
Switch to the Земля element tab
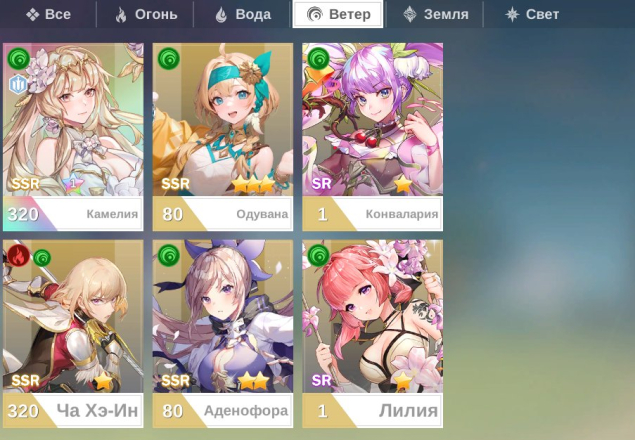pos(435,14)
